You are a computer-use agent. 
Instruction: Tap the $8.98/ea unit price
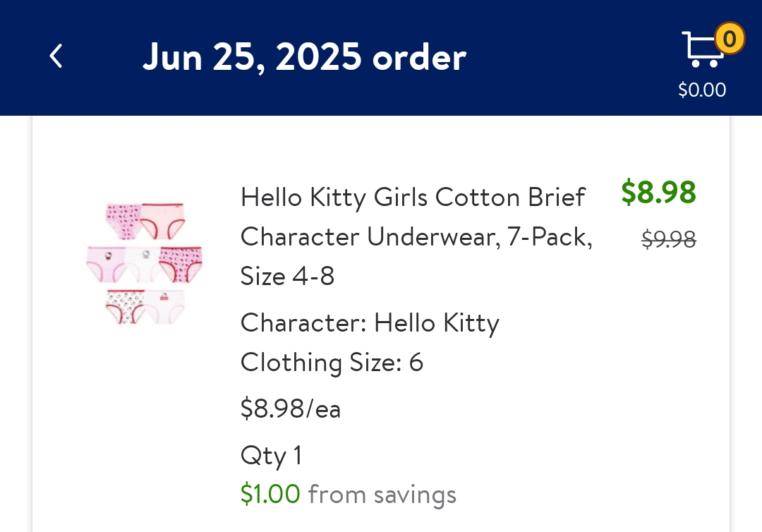tap(291, 409)
